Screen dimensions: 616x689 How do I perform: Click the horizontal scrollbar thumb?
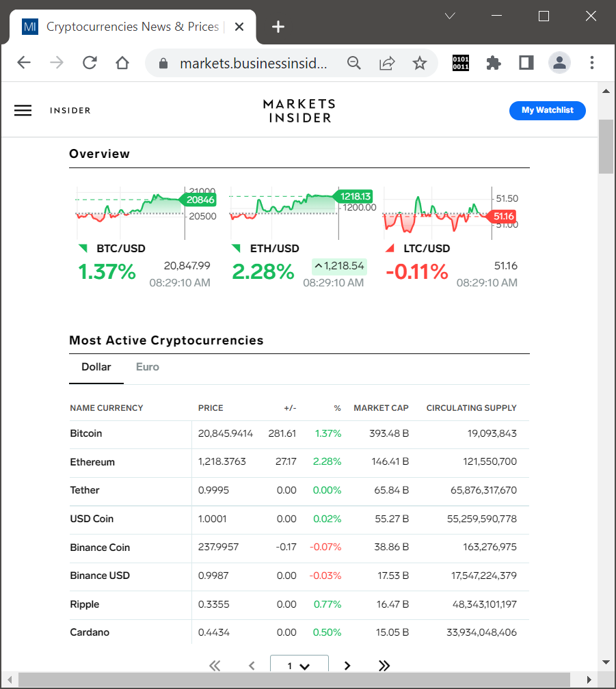tap(295, 679)
